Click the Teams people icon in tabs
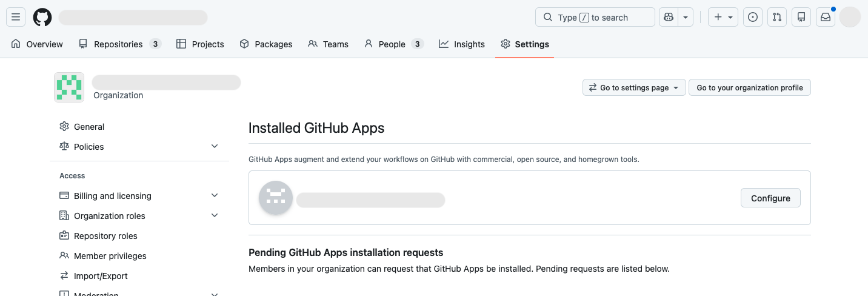The width and height of the screenshot is (868, 296). (x=313, y=44)
